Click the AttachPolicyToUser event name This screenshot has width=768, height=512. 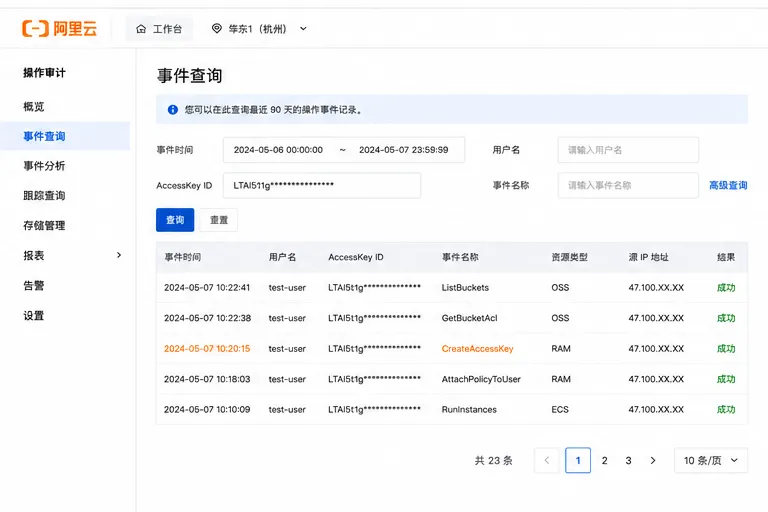[481, 379]
